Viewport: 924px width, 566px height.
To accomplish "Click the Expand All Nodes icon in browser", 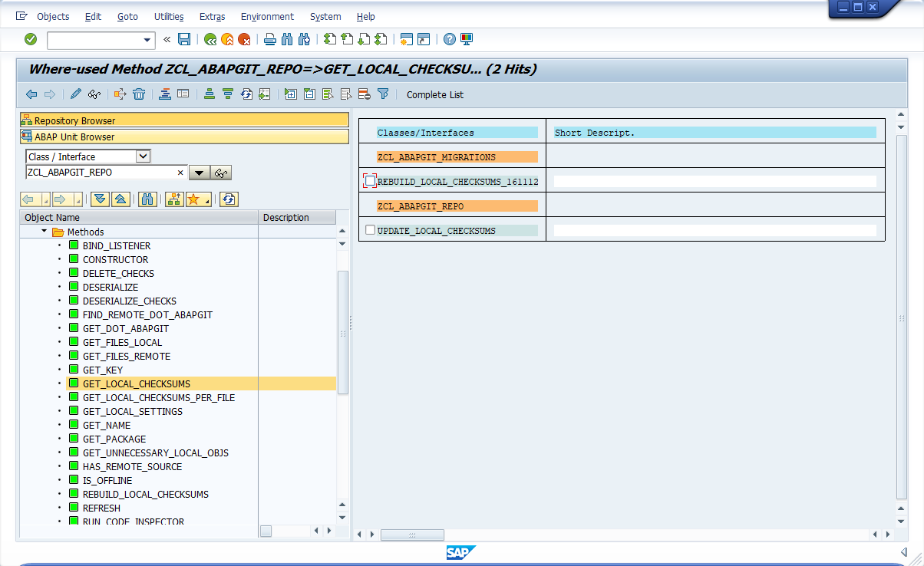I will tap(101, 199).
